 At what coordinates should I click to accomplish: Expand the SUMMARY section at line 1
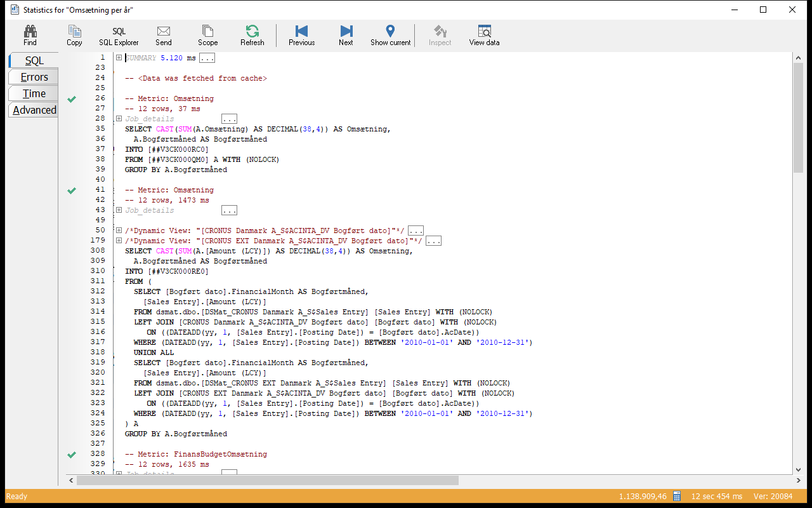pos(119,58)
